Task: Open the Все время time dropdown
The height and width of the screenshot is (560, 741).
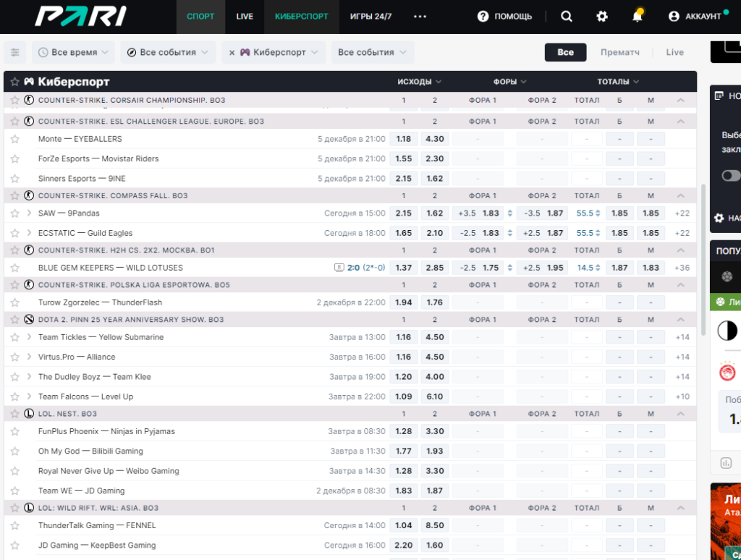Action: click(x=73, y=53)
